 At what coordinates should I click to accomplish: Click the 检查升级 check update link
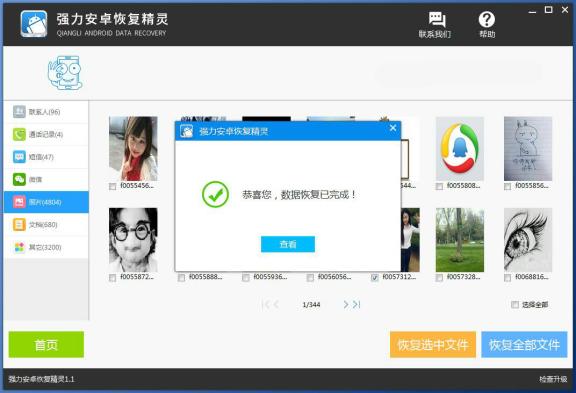pos(553,379)
